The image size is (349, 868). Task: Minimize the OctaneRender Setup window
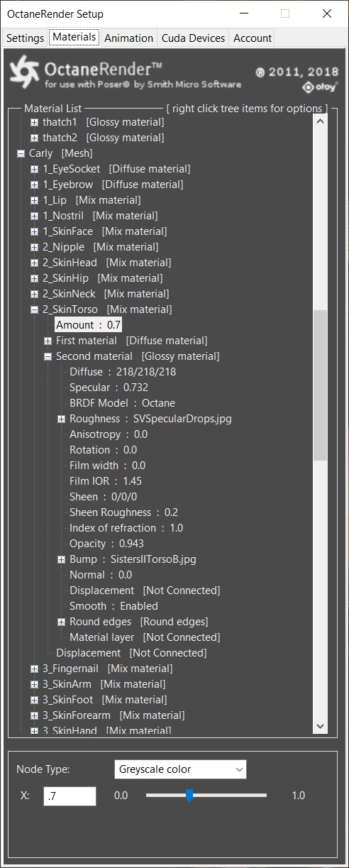coord(243,13)
